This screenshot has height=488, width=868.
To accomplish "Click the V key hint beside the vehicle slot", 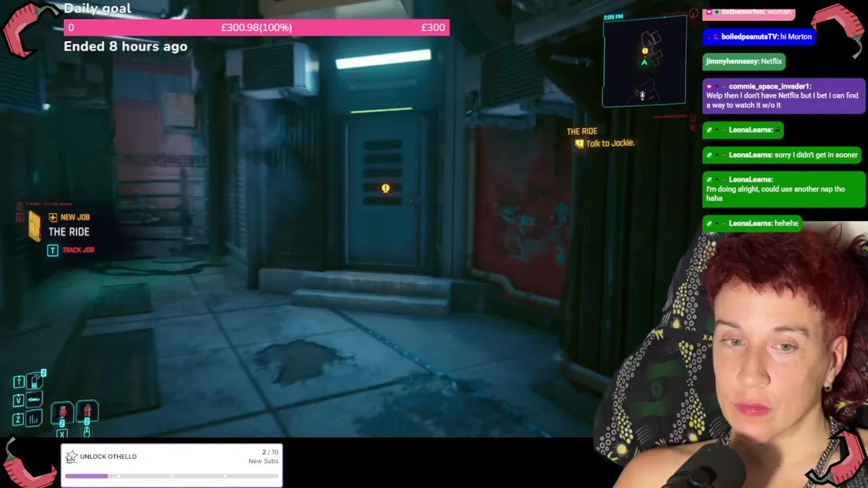I will pos(18,401).
